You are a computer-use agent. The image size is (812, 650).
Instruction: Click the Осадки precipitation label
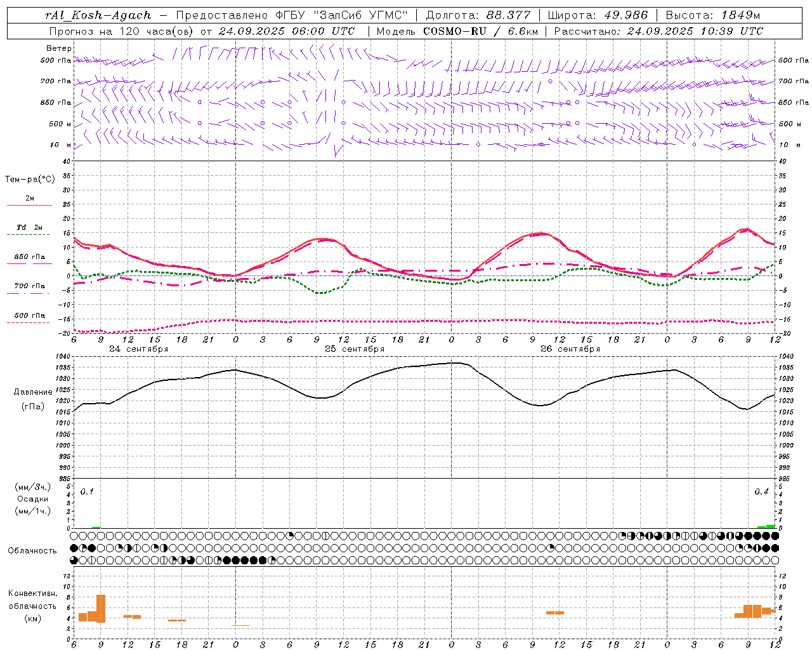32,499
